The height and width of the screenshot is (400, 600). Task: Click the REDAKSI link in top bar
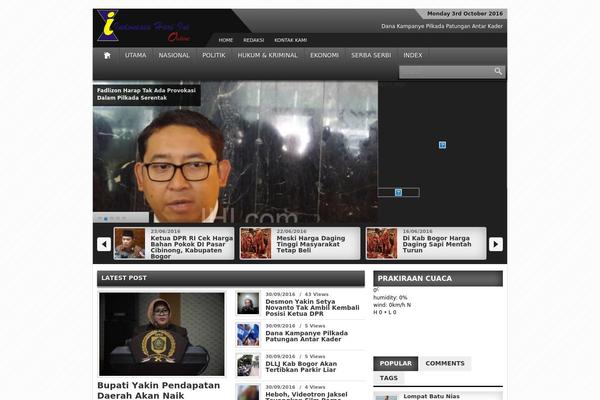pos(254,40)
